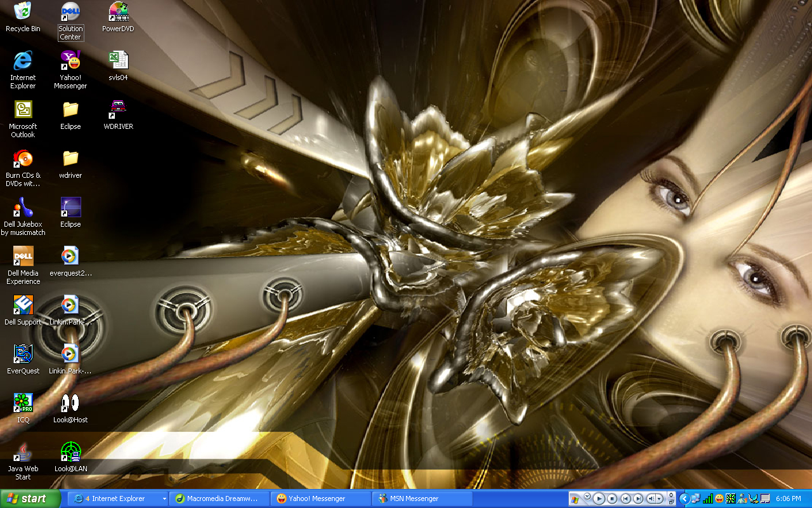Viewport: 812px width, 508px height.
Task: Select Dell Jukebox by musicmatch icon
Action: click(x=23, y=217)
